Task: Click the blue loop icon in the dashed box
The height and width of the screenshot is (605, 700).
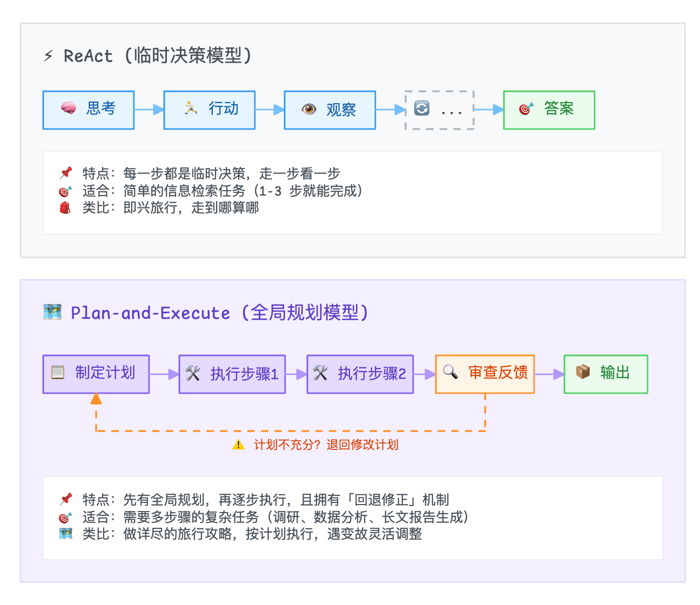Action: (x=422, y=109)
